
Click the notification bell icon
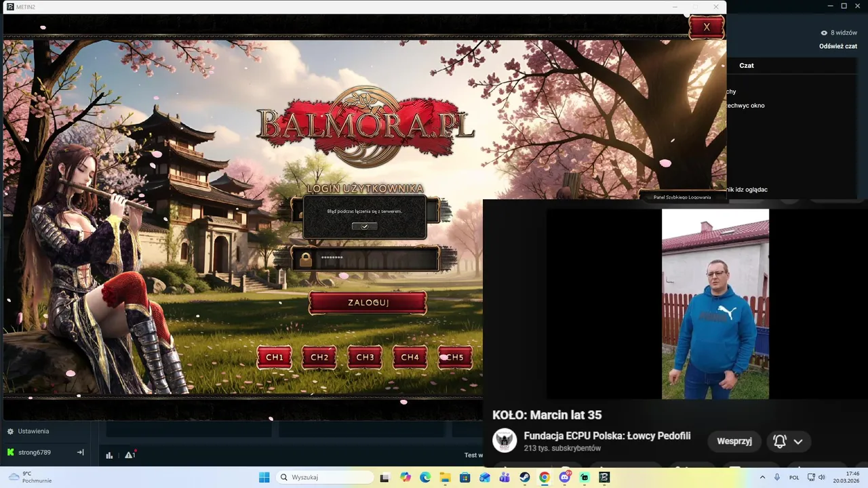780,441
